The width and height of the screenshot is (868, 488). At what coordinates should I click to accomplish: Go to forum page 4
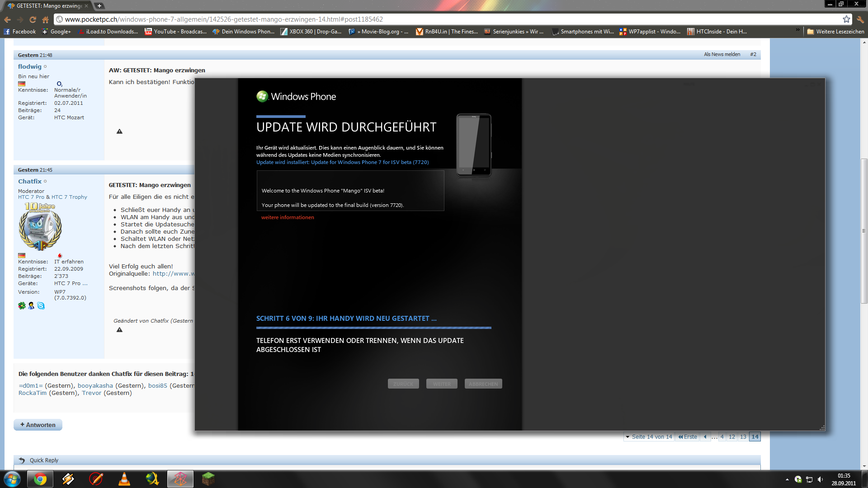[x=722, y=437]
